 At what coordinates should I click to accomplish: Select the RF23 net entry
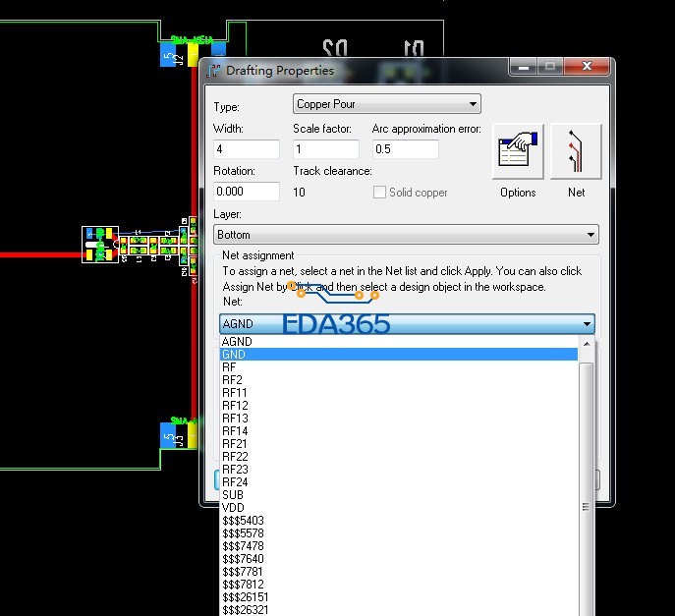point(399,470)
